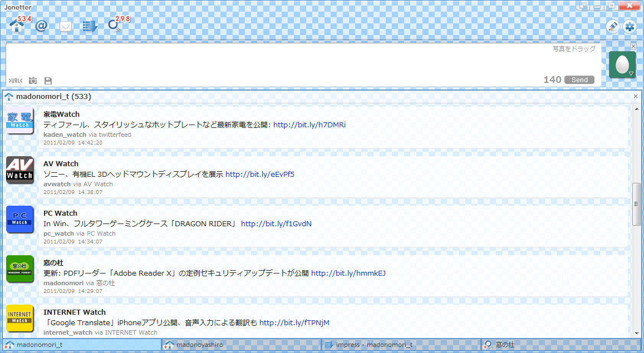Open the lists icon in top toolbar
Viewport: 644px width, 353px height.
(90, 27)
